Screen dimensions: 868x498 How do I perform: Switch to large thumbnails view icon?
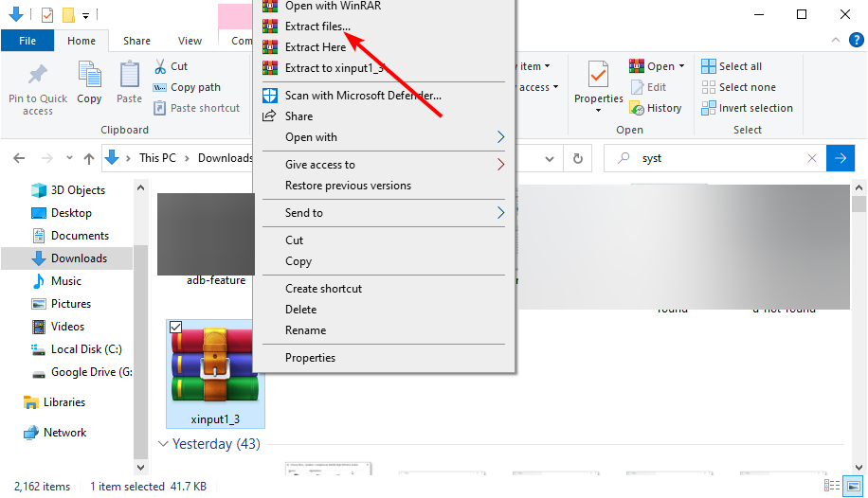[853, 486]
